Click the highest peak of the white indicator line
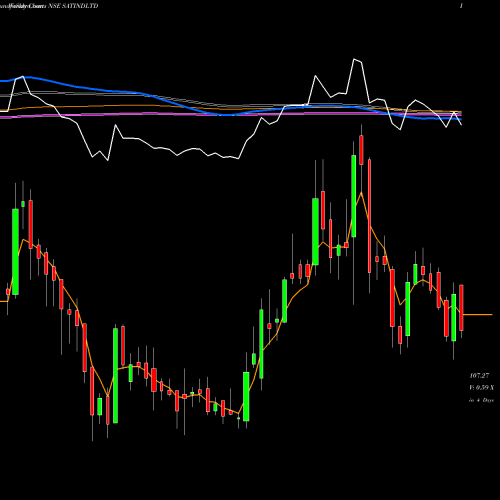 354,59
